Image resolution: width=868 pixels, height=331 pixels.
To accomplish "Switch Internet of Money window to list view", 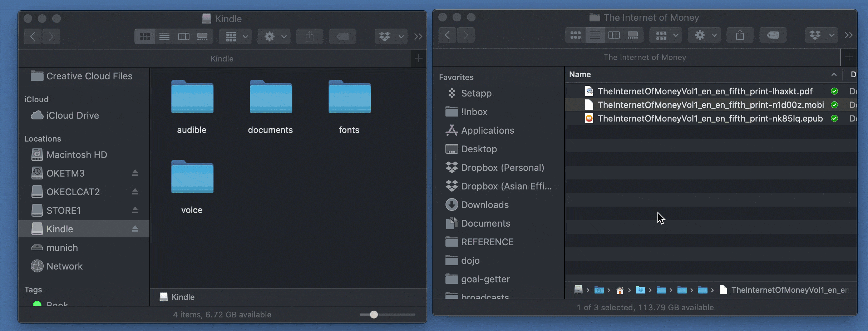I will click(x=595, y=35).
